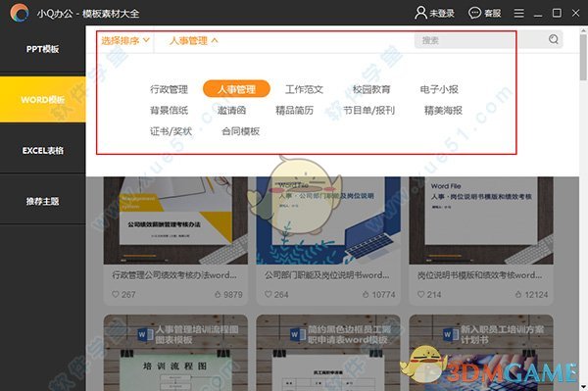
Task: Choose the 工作范文 category
Action: pyautogui.click(x=304, y=89)
